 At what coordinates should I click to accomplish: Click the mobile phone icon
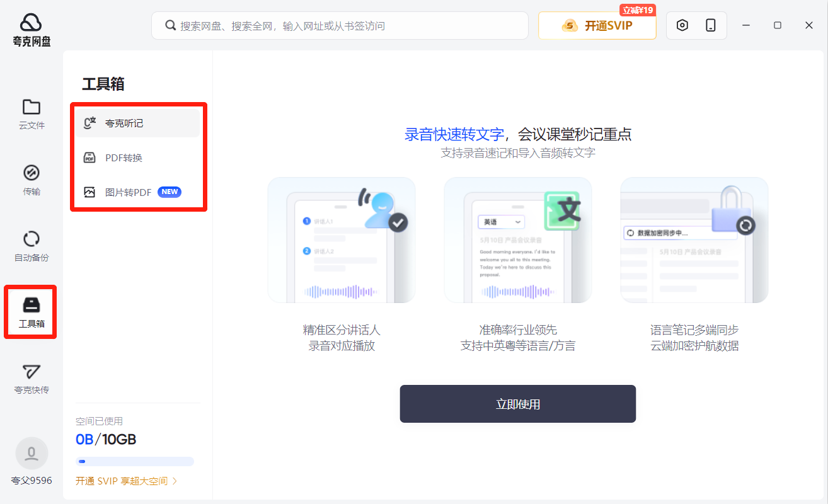[711, 25]
